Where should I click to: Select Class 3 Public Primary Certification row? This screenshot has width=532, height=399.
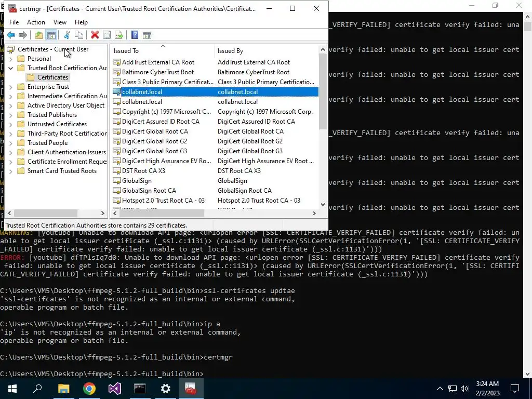point(216,82)
